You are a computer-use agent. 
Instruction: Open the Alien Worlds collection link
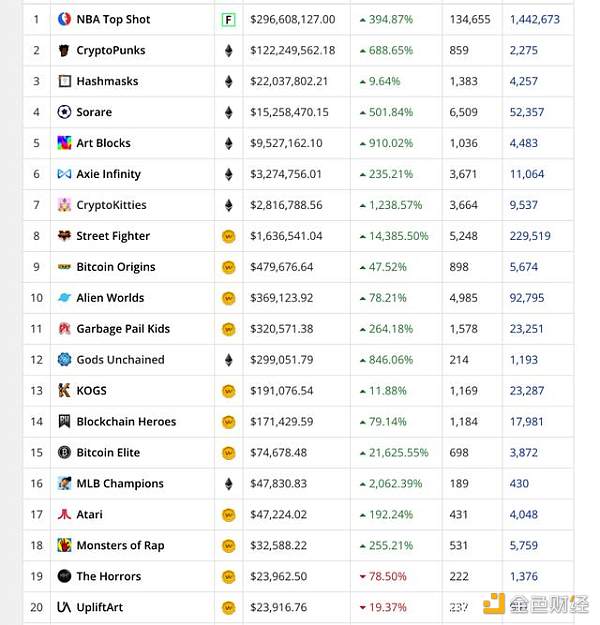click(110, 298)
